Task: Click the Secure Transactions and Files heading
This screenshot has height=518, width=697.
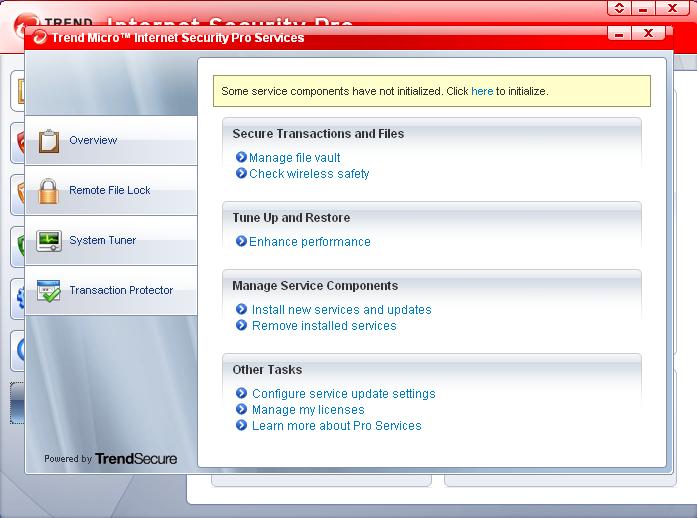Action: click(x=318, y=133)
